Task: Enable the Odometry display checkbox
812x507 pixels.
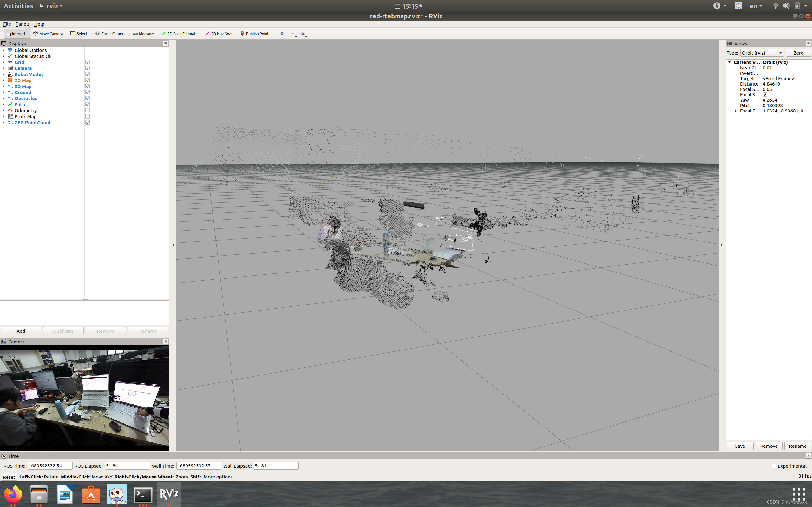Action: pyautogui.click(x=88, y=111)
